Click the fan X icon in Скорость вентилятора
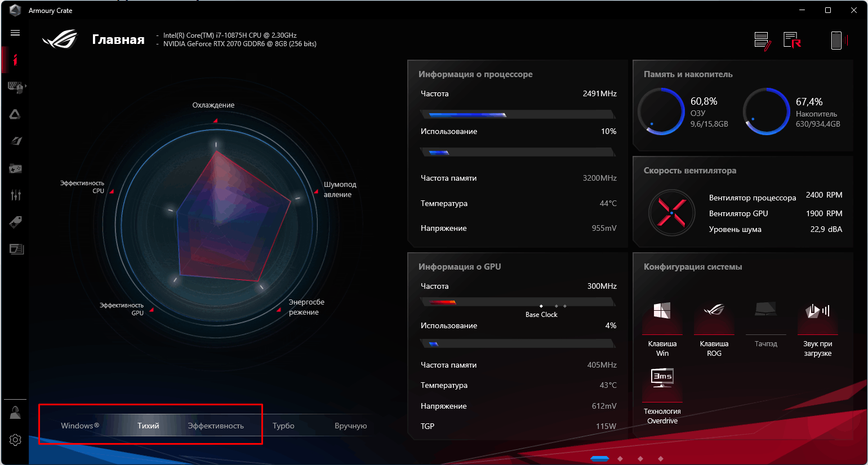Screen dimensions: 868x465 coord(671,213)
